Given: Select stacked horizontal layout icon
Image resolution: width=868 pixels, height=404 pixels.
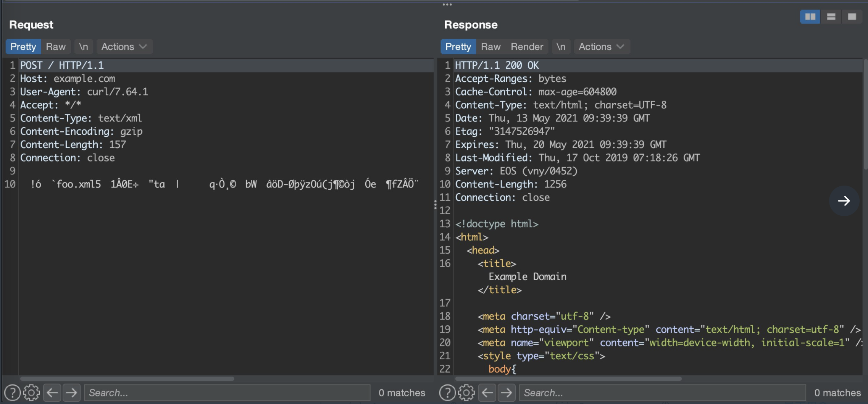Looking at the screenshot, I should [831, 17].
